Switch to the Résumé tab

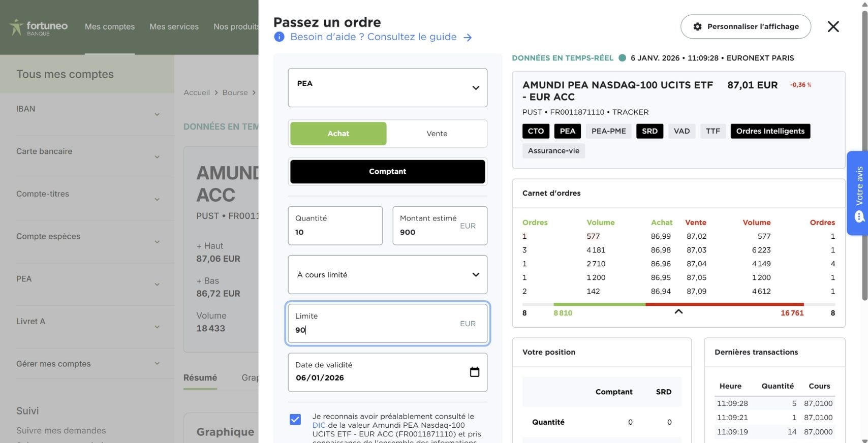[200, 378]
